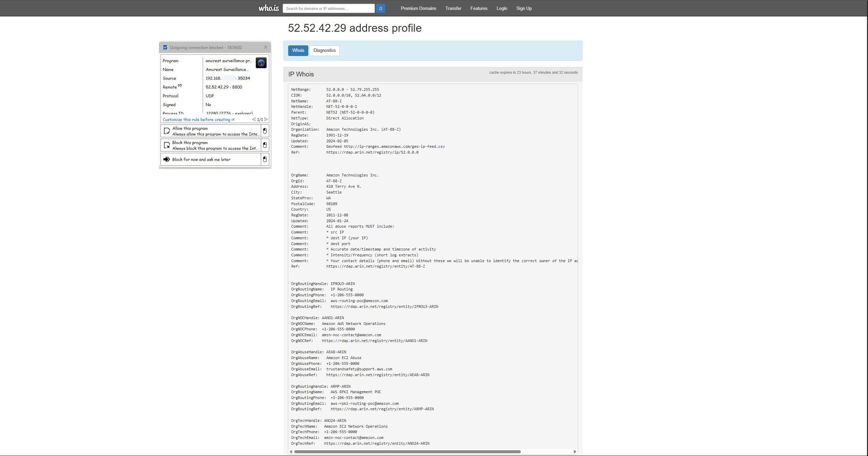
Task: Switch to the Diagnostics tab
Action: (x=324, y=51)
